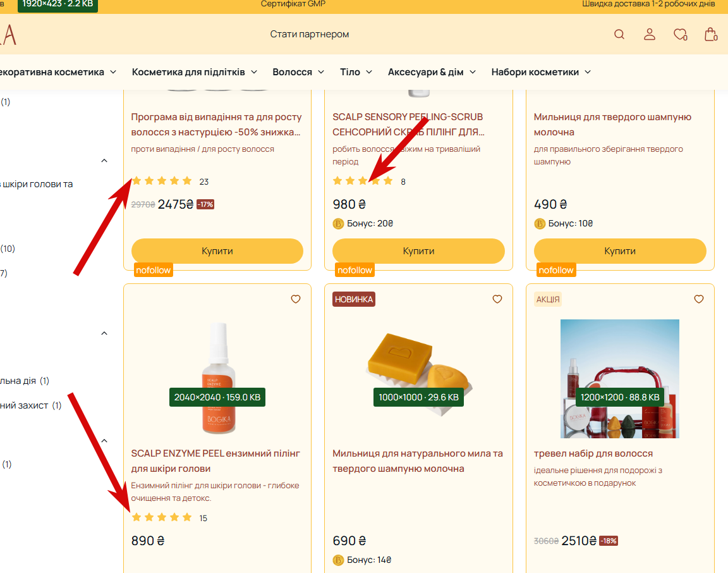Open Мильниця для натурального мила title
The width and height of the screenshot is (728, 573).
pyautogui.click(x=418, y=461)
